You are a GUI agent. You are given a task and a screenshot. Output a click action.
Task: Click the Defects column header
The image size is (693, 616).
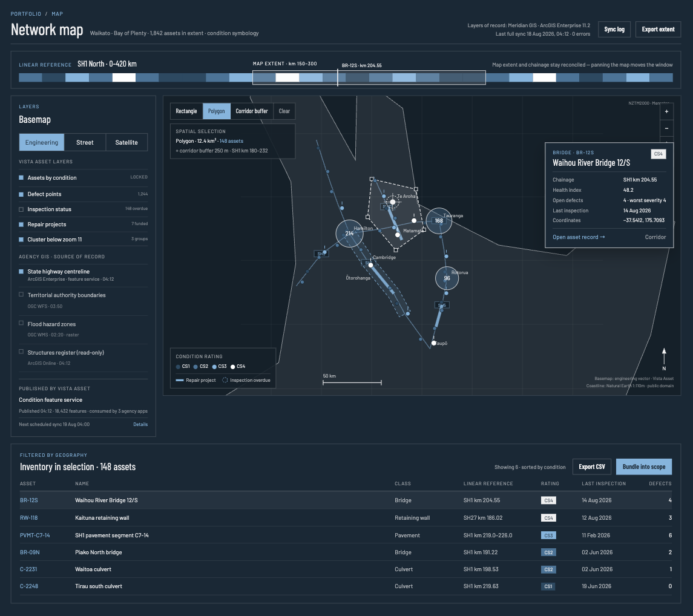click(x=660, y=483)
